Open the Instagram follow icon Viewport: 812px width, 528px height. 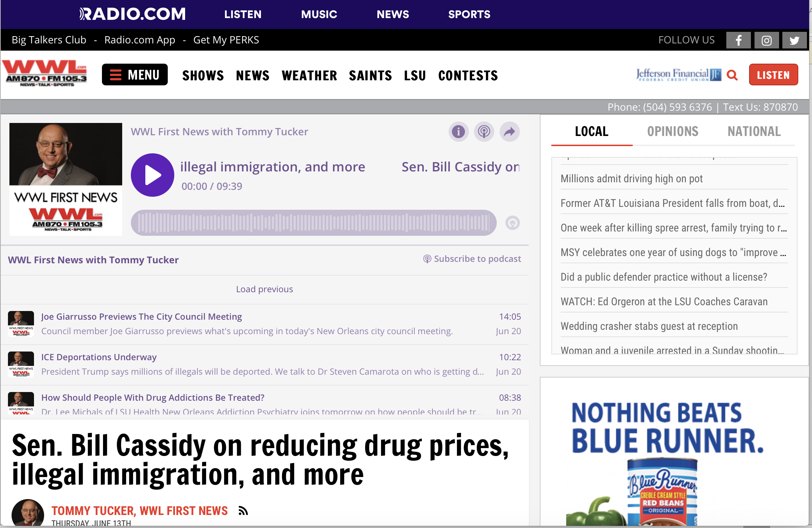pyautogui.click(x=766, y=40)
